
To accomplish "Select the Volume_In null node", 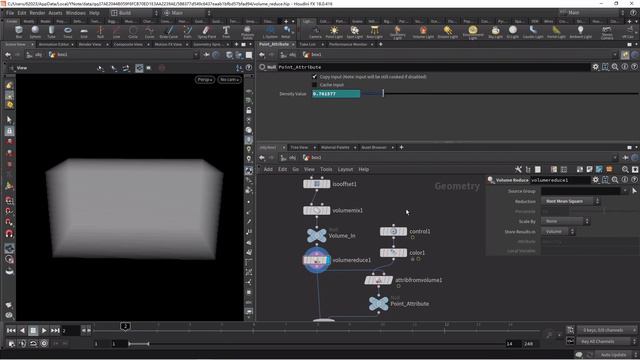I will [x=316, y=236].
